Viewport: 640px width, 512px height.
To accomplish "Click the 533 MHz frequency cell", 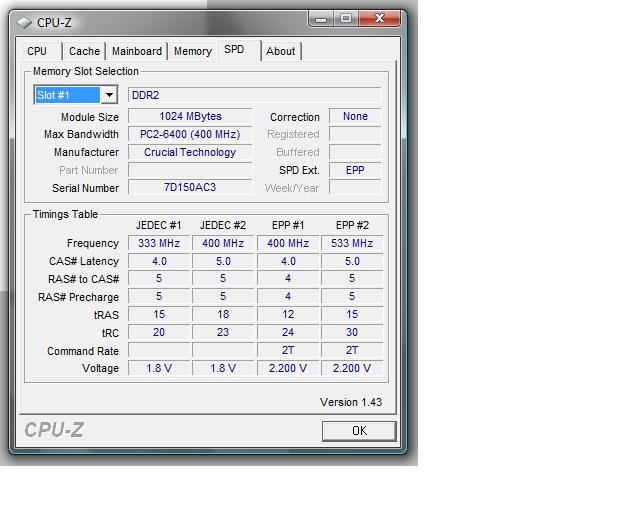I will coord(352,243).
